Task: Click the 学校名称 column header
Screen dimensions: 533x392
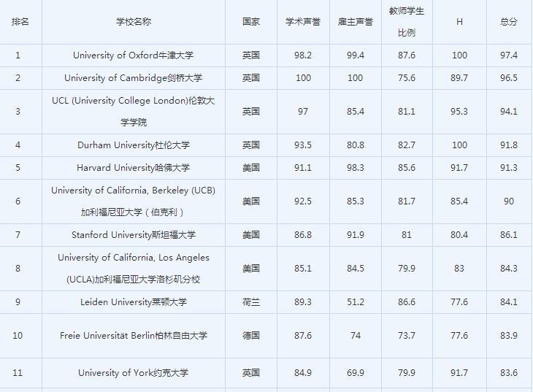Action: pyautogui.click(x=133, y=22)
